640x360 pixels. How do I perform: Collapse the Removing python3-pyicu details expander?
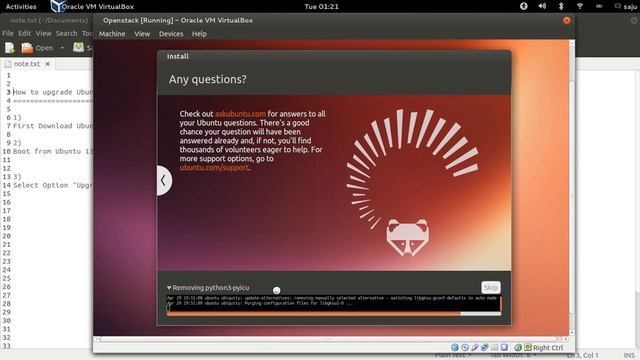(x=169, y=288)
